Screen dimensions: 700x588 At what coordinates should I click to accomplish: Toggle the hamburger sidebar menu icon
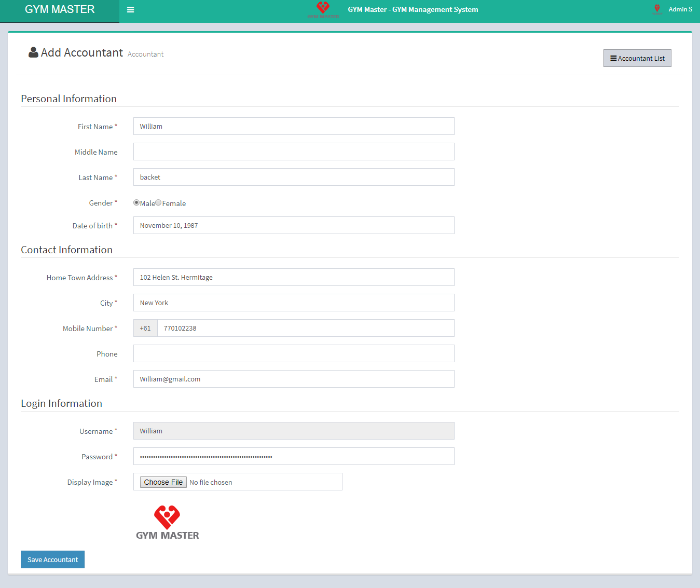131,10
